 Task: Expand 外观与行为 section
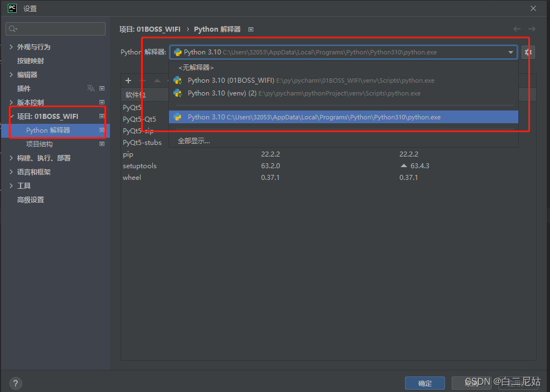[x=11, y=47]
